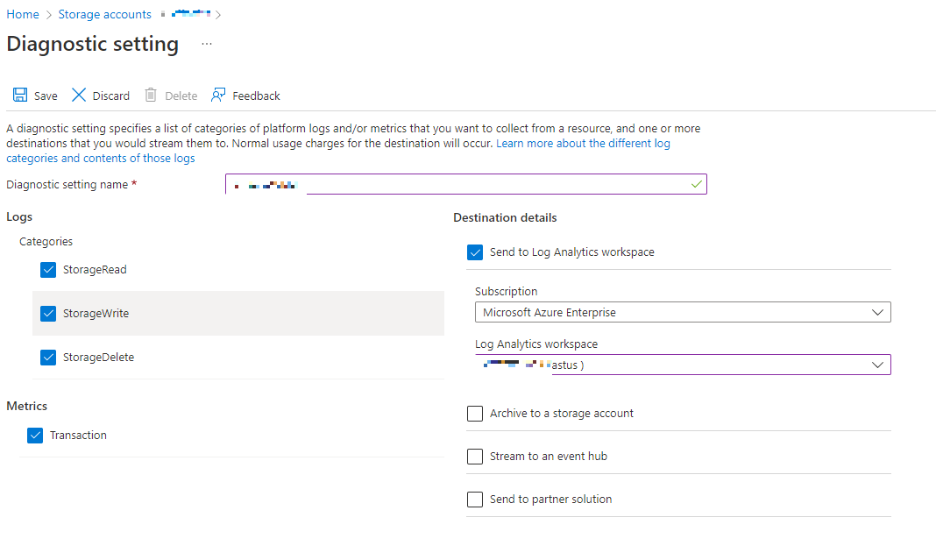
Task: Go to Home in breadcrumb
Action: [x=23, y=15]
